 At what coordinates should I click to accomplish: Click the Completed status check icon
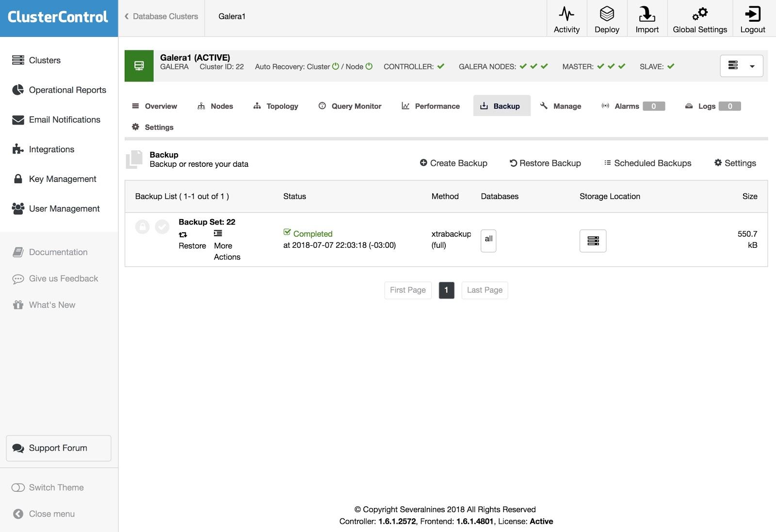[x=287, y=232]
